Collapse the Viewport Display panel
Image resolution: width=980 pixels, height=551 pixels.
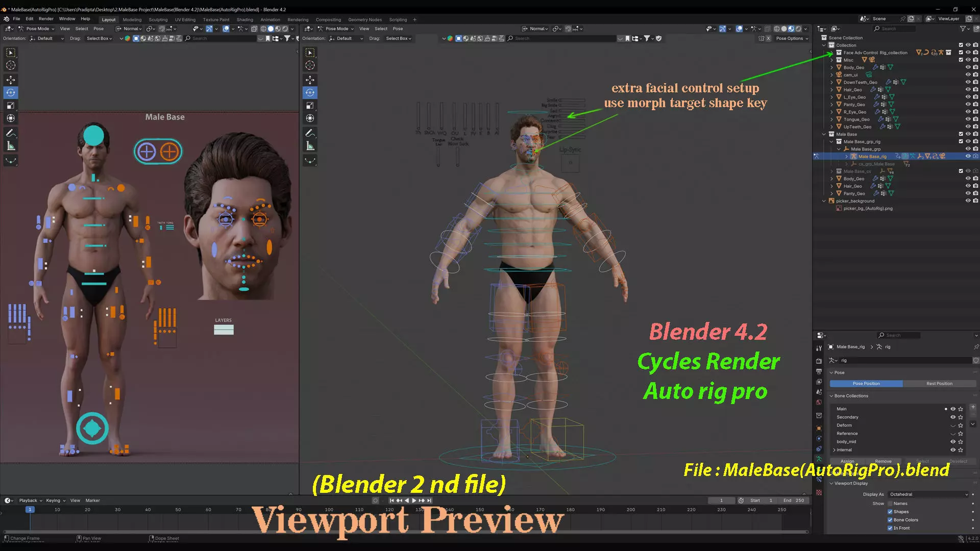coord(831,483)
